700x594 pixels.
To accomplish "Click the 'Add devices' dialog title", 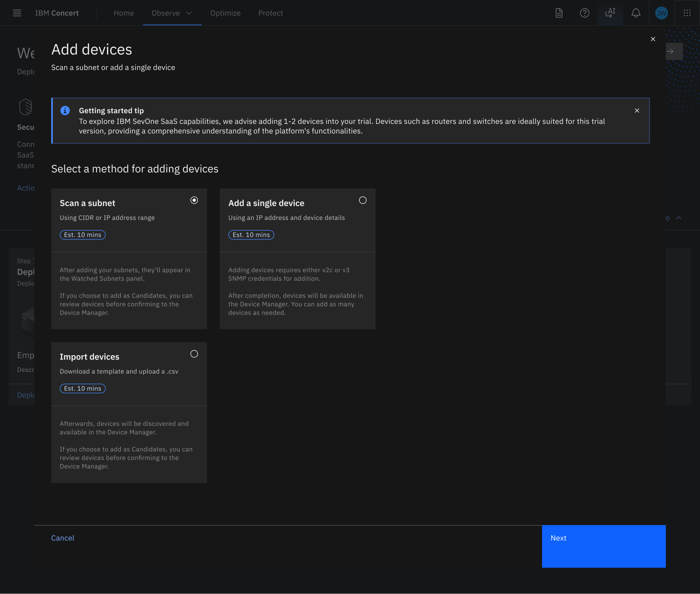I will pyautogui.click(x=91, y=49).
